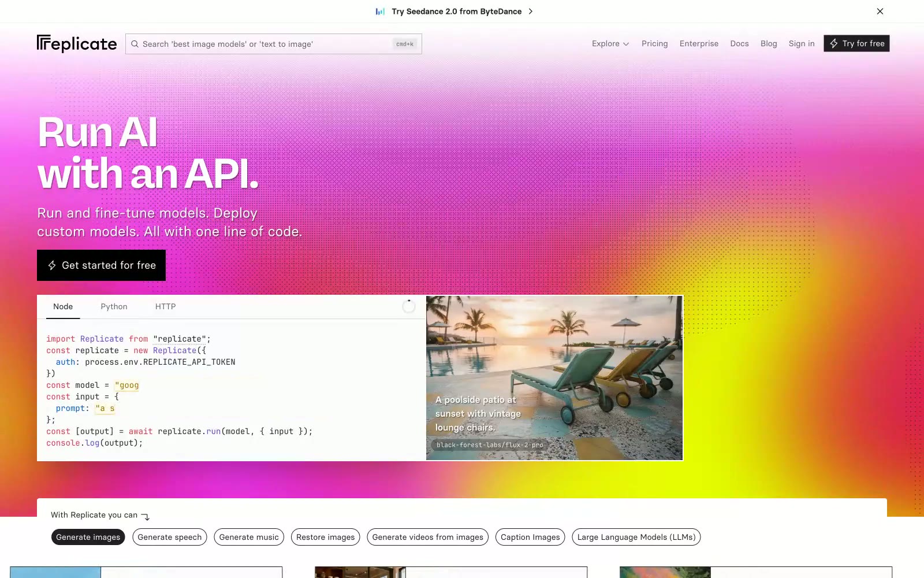
Task: Click Sign in
Action: pos(802,43)
